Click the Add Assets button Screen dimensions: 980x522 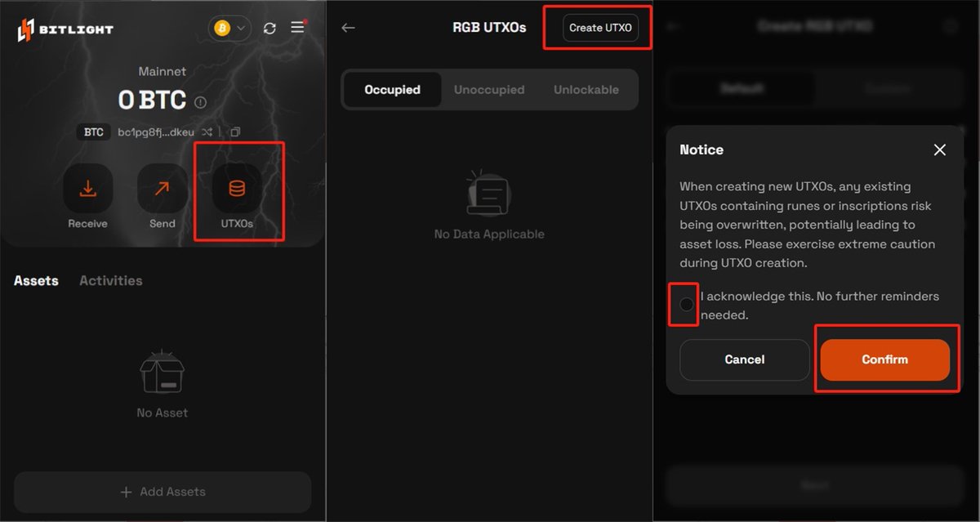[x=163, y=492]
